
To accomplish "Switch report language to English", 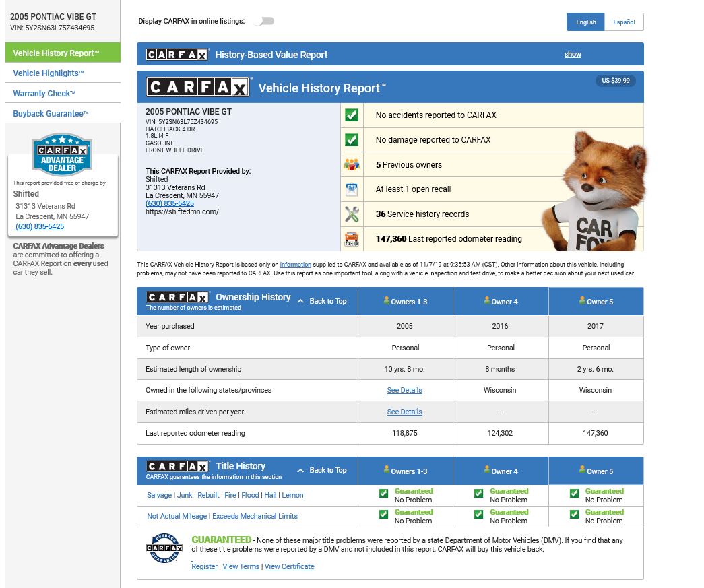I will 586,22.
